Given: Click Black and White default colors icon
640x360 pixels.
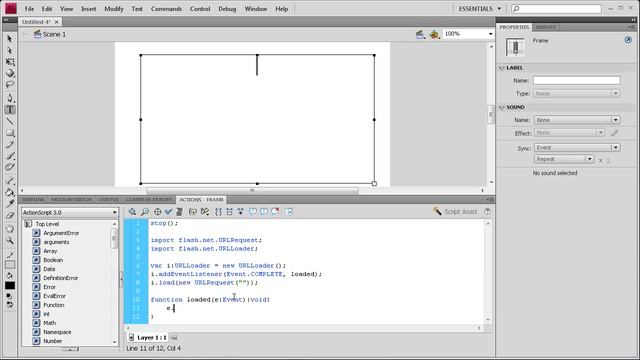Looking at the screenshot, I should click(x=9, y=296).
